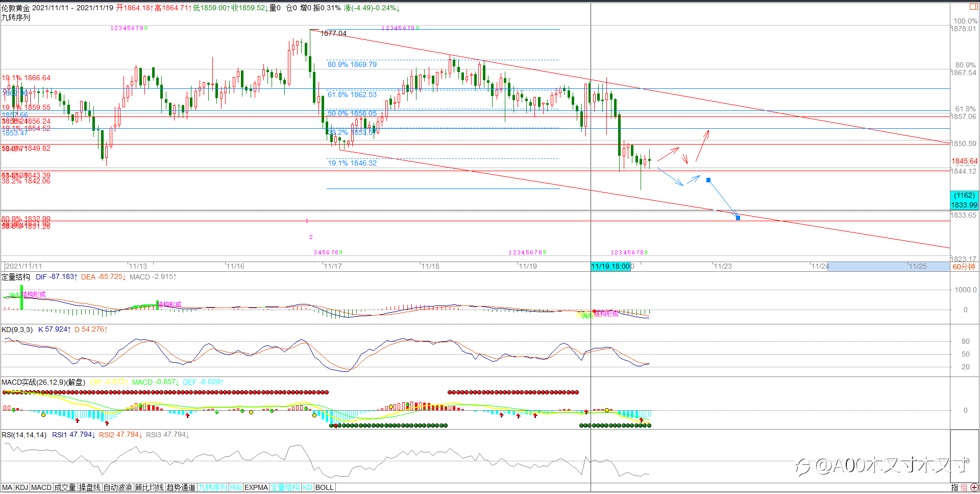Click the 19.1% 1866.64 red level label
The width and height of the screenshot is (980, 494).
click(x=26, y=78)
